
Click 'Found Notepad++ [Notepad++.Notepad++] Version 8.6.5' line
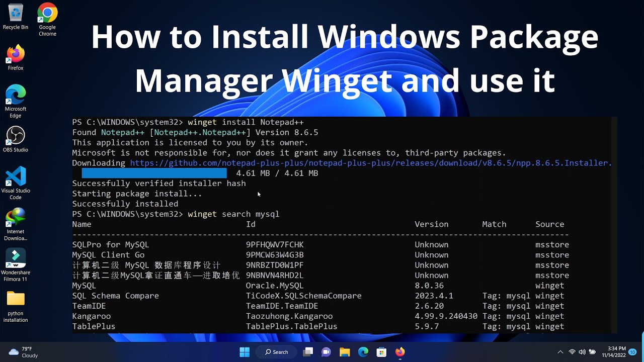(x=195, y=132)
